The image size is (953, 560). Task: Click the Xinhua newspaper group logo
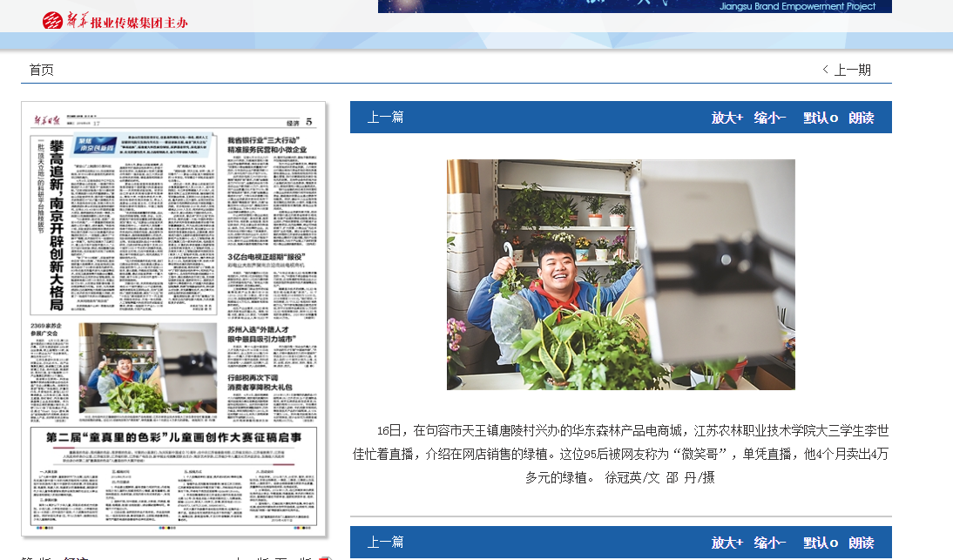115,21
